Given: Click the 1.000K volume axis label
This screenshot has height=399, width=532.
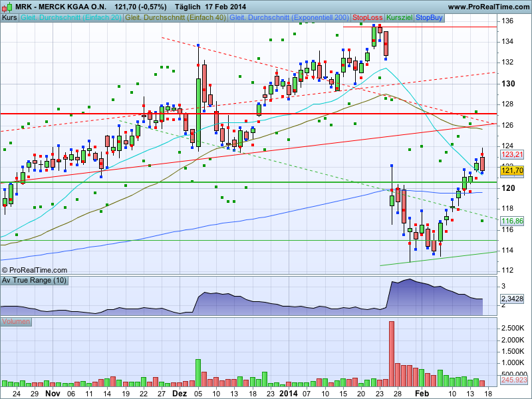Looking at the screenshot, I should pos(513,362).
